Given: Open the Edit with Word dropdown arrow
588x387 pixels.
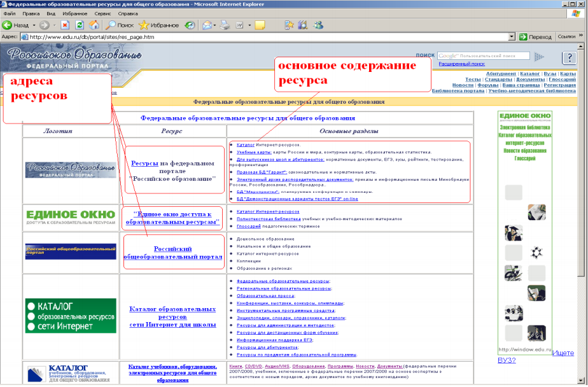Looking at the screenshot, I should click(249, 25).
